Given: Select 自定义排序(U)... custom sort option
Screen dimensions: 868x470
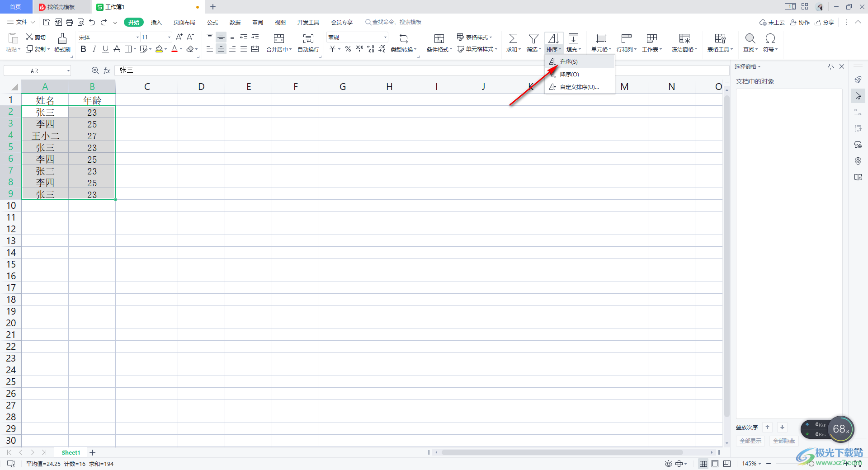Looking at the screenshot, I should tap(580, 87).
